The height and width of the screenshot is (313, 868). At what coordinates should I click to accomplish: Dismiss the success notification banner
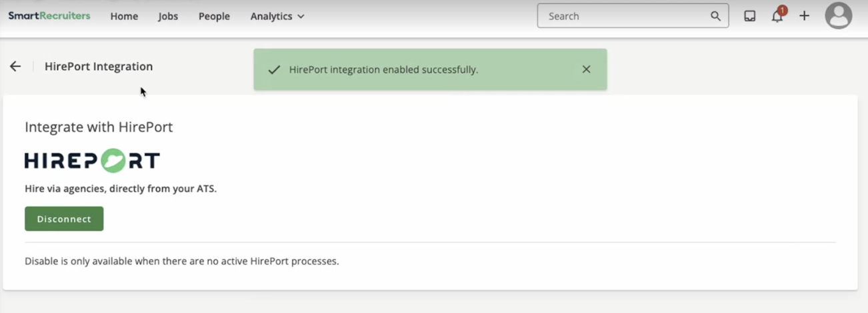coord(586,69)
